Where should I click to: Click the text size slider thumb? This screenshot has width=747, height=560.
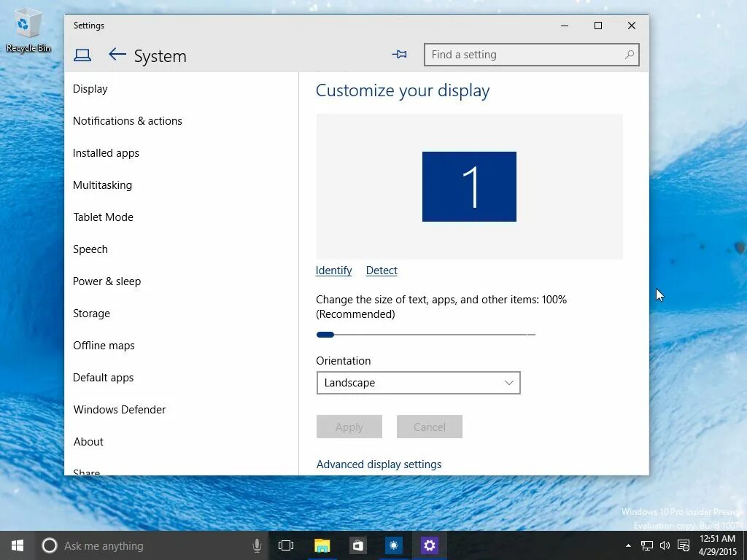[325, 334]
